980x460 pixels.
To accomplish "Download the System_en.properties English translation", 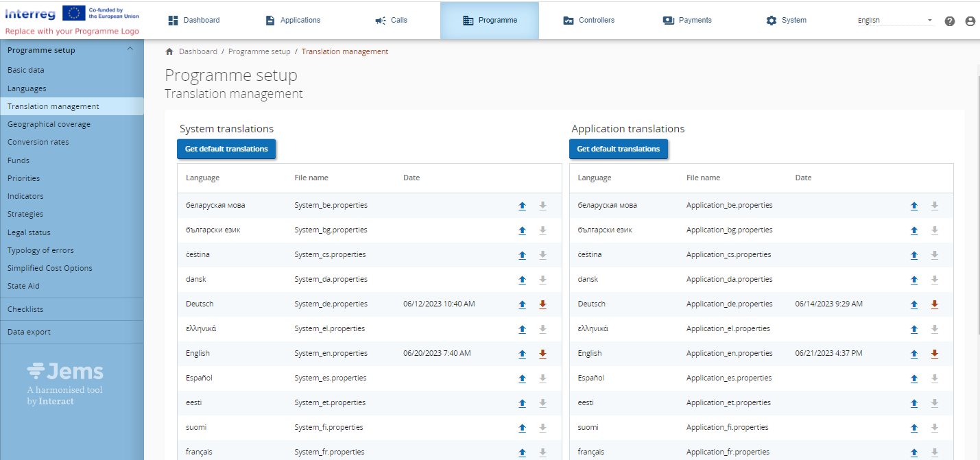I will coord(542,354).
